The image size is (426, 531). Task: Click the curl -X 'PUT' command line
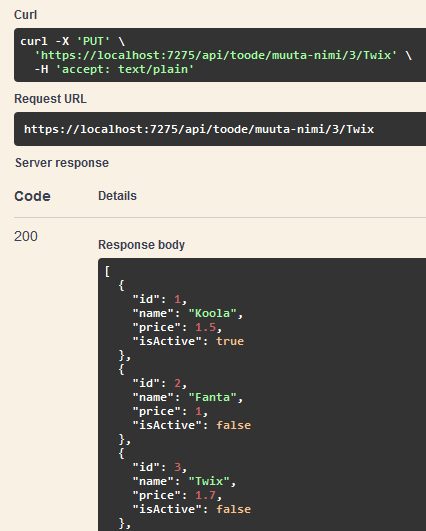tap(72, 41)
